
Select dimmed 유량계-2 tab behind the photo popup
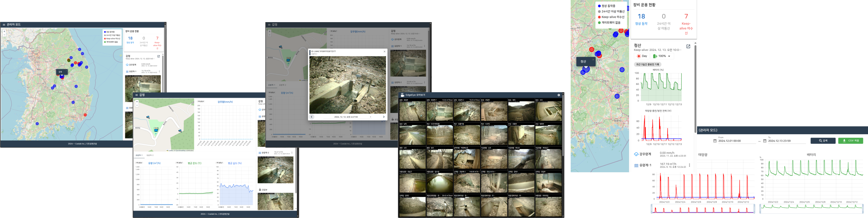coord(283,85)
